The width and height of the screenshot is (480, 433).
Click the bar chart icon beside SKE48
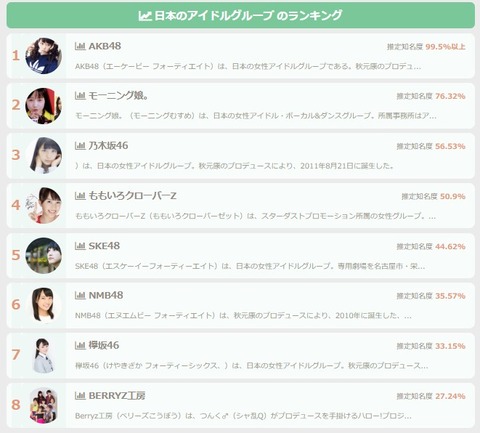coord(80,246)
